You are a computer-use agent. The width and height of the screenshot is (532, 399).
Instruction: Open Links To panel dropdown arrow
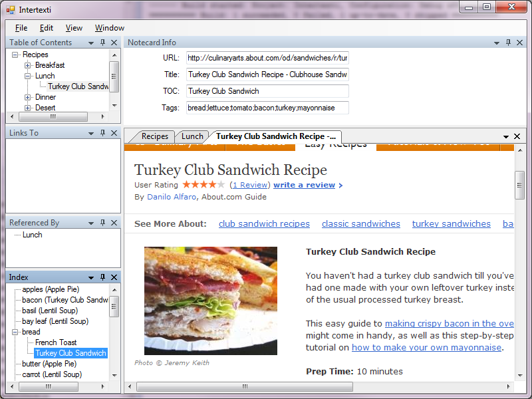coord(91,134)
